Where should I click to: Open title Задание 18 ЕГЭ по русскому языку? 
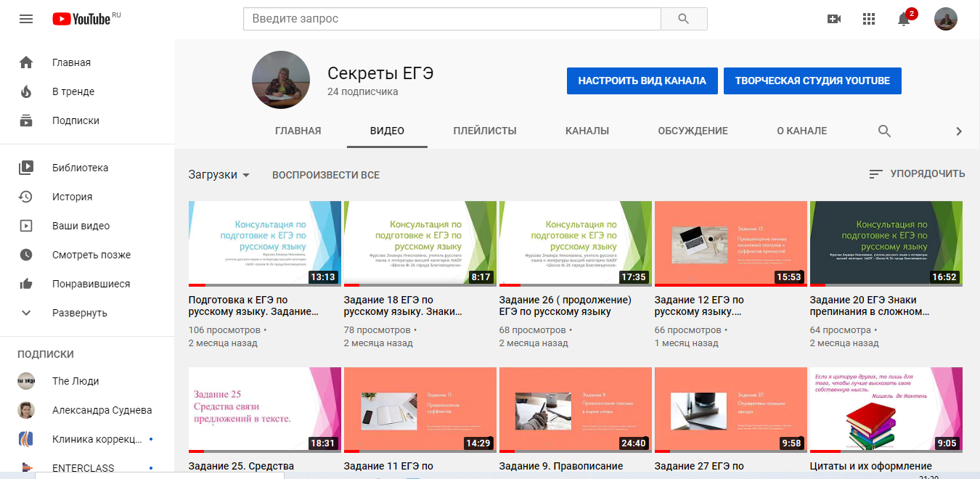point(403,306)
